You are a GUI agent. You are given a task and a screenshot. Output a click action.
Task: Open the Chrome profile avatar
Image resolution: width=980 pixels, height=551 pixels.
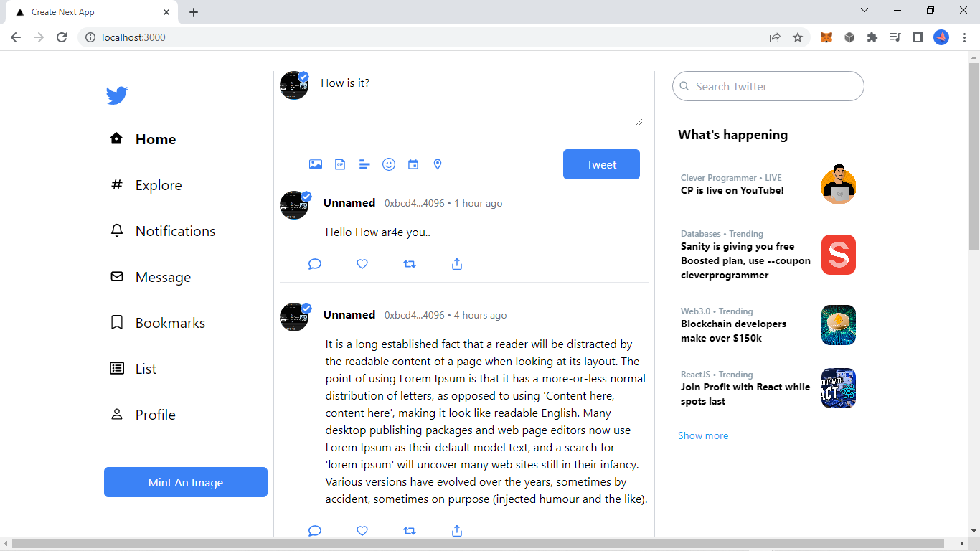(941, 37)
